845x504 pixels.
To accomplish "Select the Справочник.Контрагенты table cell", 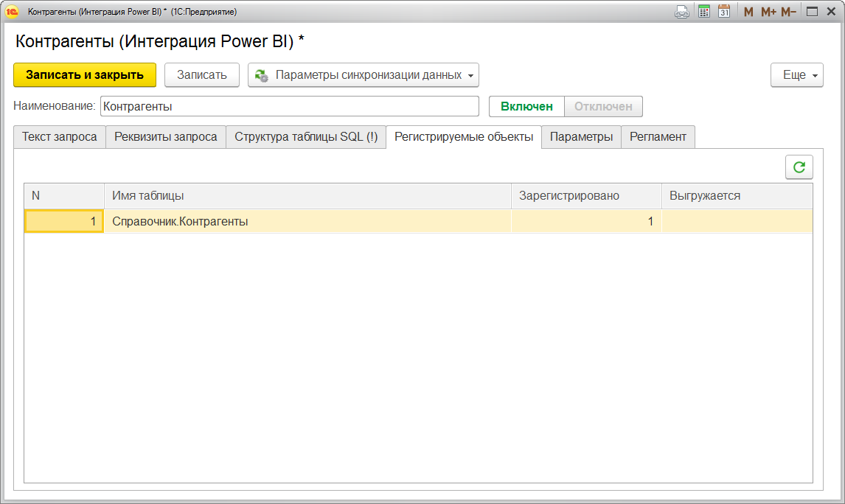I will pyautogui.click(x=307, y=221).
